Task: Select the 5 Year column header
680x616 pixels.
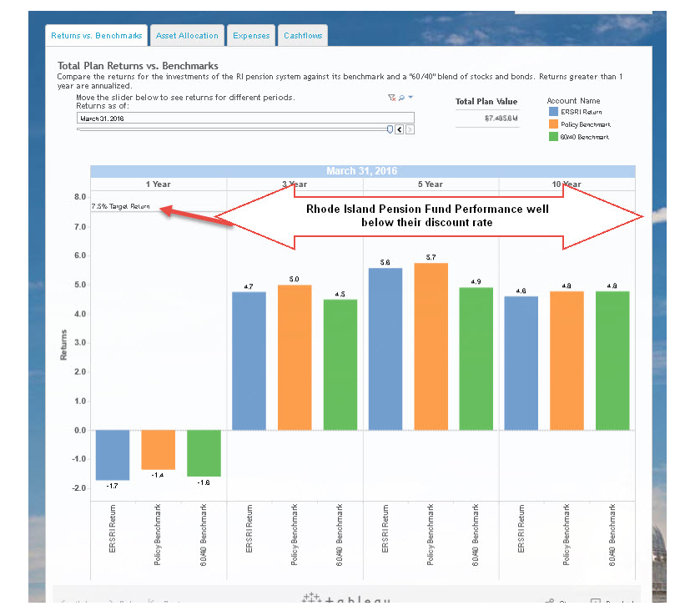Action: point(431,184)
